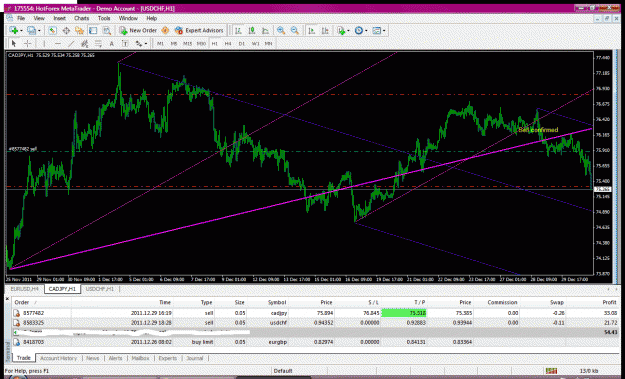Toggle the Terminal window icon
This screenshot has height=379, width=625.
[x=93, y=30]
